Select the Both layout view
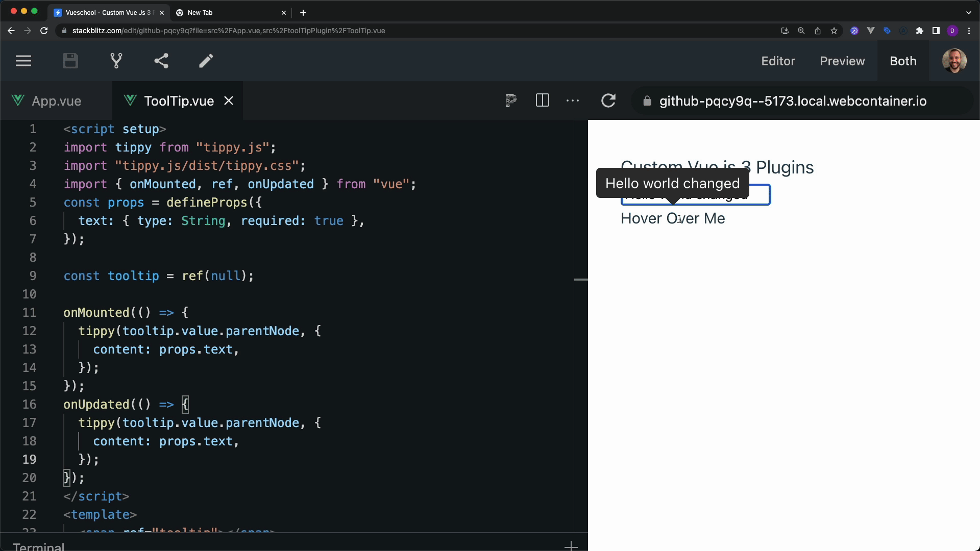980x551 pixels. click(903, 61)
